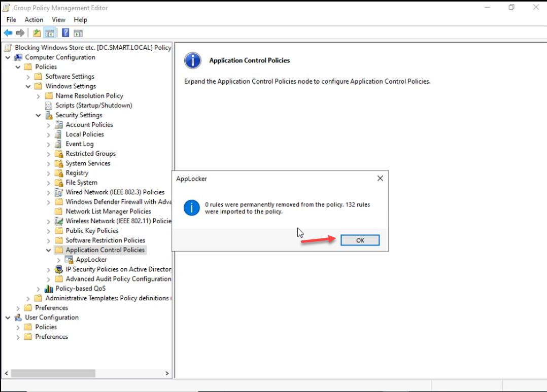Close the AppLocker dialog with X
Image resolution: width=547 pixels, height=392 pixels.
[x=380, y=178]
